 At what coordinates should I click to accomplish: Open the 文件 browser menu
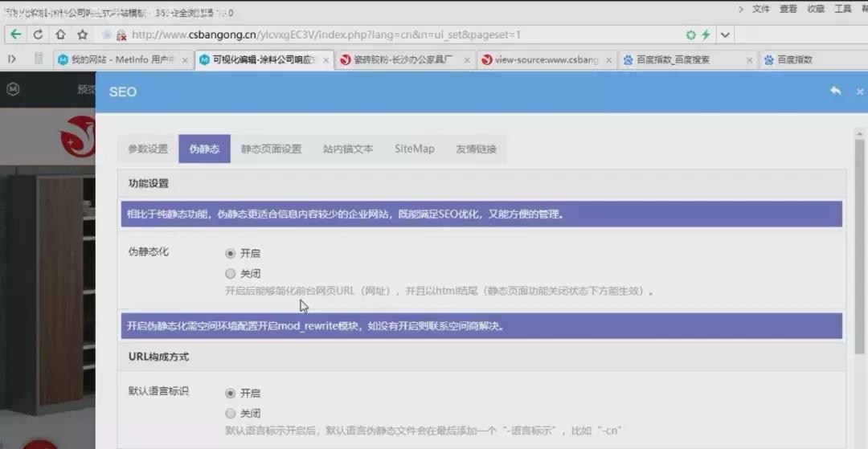pyautogui.click(x=760, y=9)
